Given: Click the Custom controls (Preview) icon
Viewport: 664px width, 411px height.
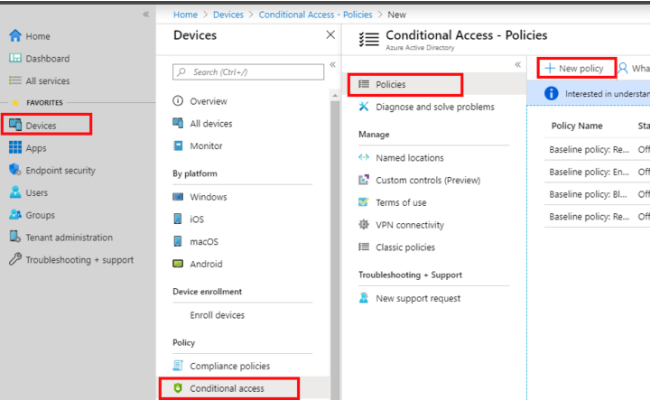Looking at the screenshot, I should [364, 179].
